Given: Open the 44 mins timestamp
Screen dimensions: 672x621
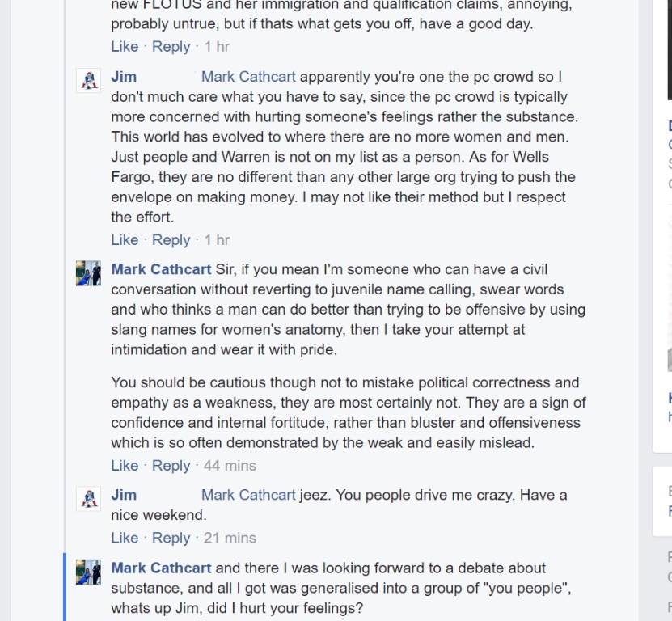Looking at the screenshot, I should tap(230, 466).
